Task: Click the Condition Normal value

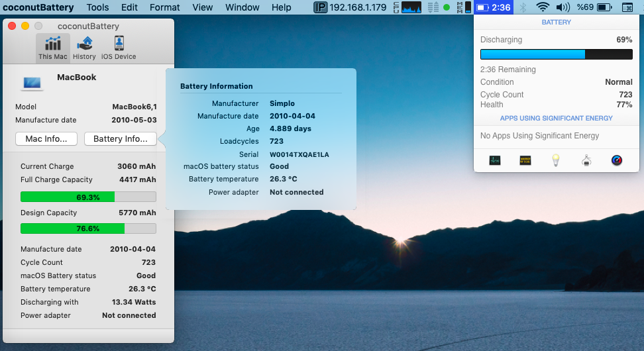Action: (x=619, y=82)
